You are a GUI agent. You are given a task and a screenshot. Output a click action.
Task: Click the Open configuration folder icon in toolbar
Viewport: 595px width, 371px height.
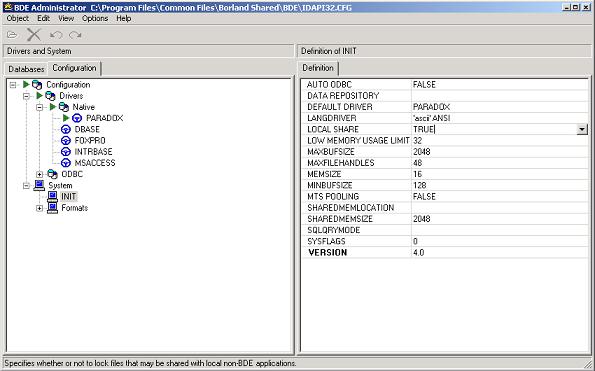[12, 35]
